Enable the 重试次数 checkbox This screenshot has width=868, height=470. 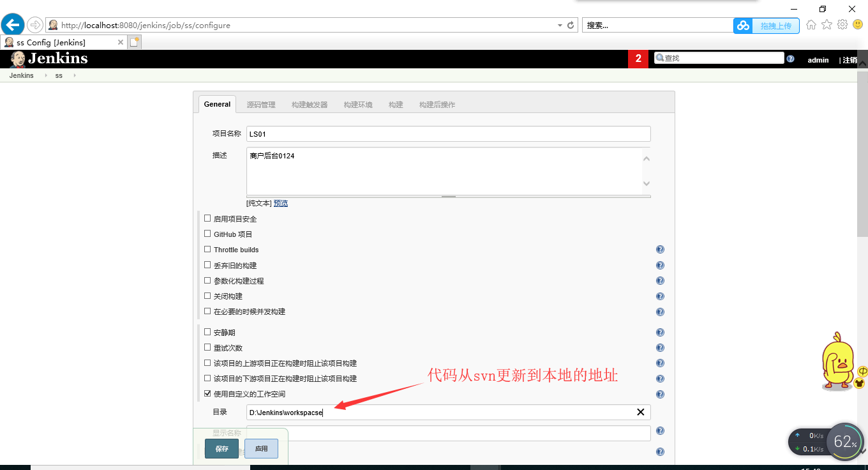click(207, 347)
